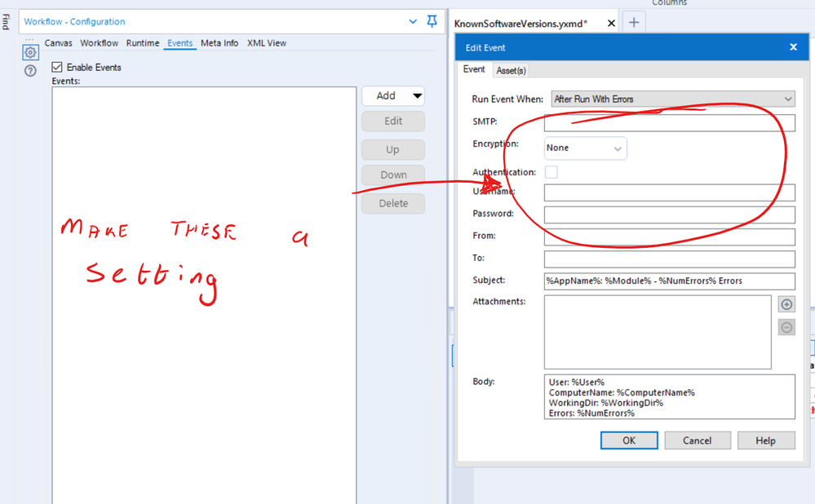Screen dimensions: 815x504
Task: Click inside the SMTP input field
Action: click(669, 122)
